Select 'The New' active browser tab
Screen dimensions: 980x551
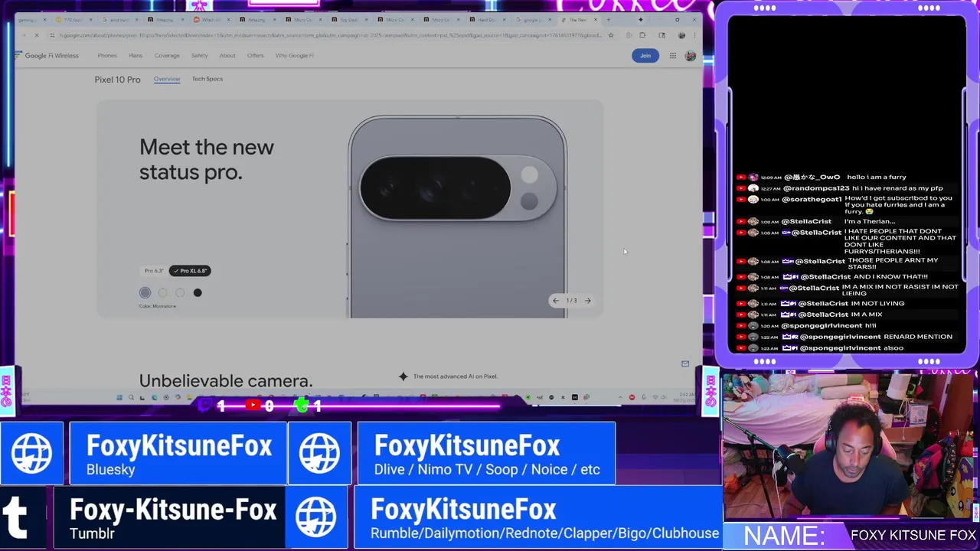(x=580, y=20)
